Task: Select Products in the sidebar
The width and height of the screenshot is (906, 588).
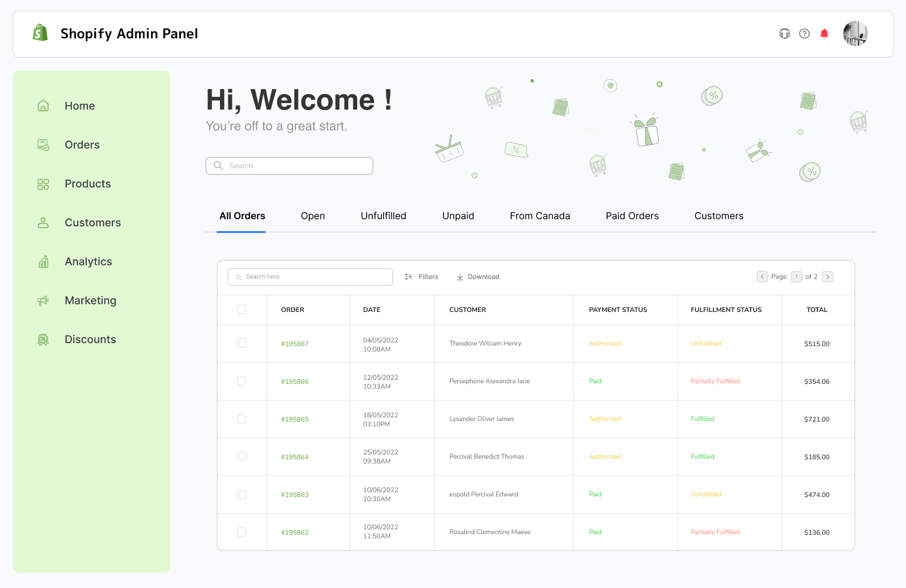Action: click(x=87, y=183)
